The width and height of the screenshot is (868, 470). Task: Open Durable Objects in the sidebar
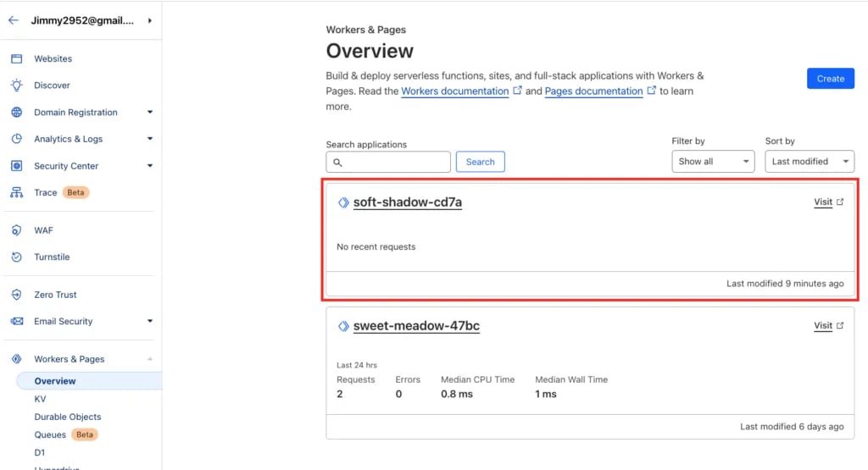click(68, 417)
